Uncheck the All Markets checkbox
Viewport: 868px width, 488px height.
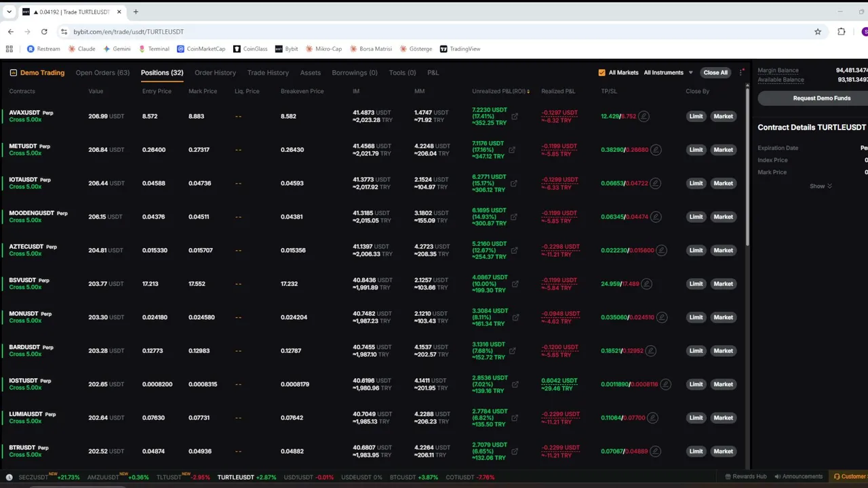[x=601, y=73]
